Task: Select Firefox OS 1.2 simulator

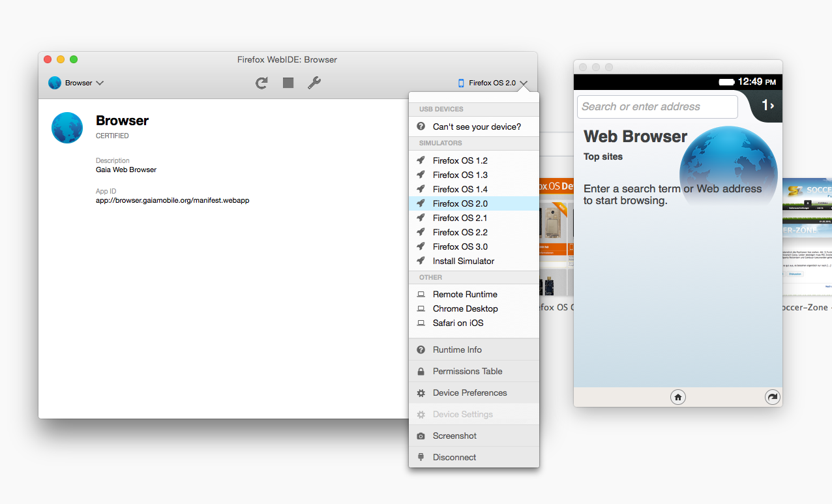Action: [474, 160]
